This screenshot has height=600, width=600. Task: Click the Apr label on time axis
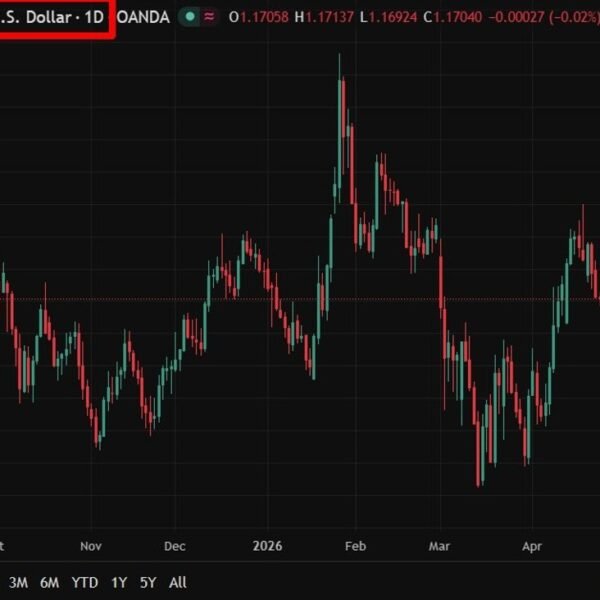click(x=532, y=547)
